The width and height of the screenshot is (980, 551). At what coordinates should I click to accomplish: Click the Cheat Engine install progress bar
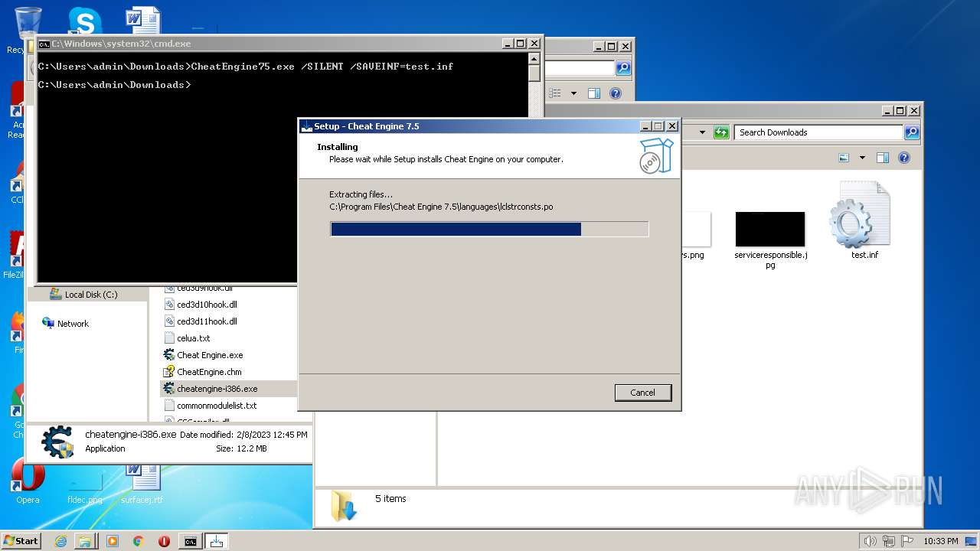[x=489, y=229]
